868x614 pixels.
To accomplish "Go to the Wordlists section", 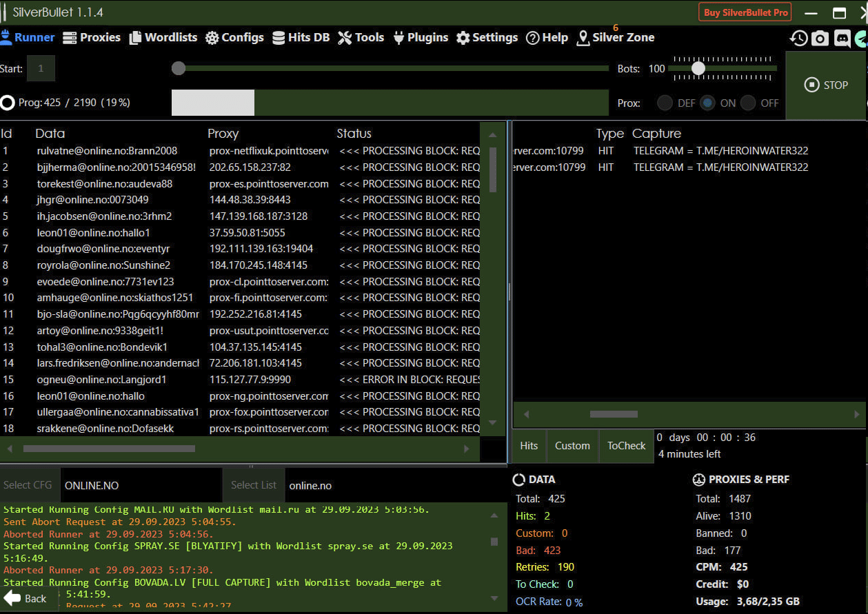I will tap(163, 38).
